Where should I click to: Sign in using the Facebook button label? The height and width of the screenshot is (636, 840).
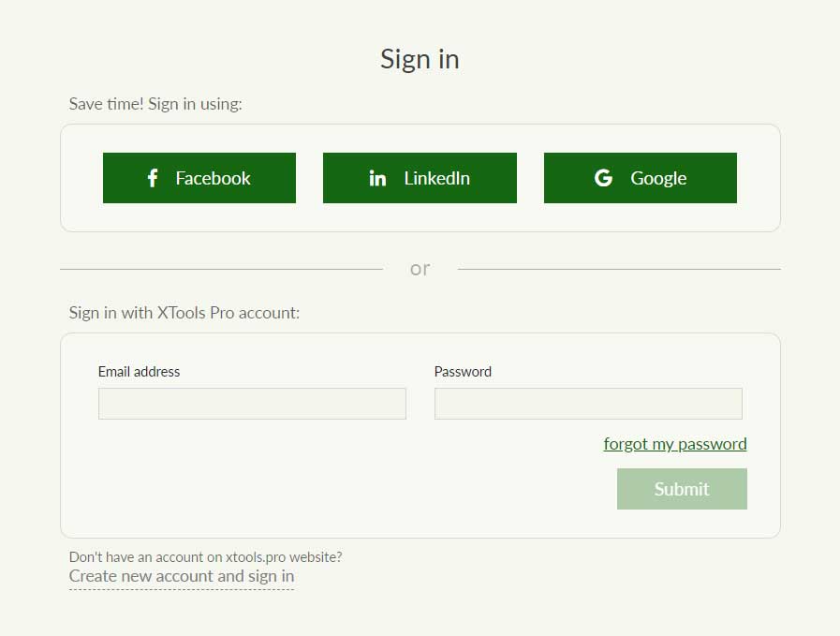(x=213, y=178)
